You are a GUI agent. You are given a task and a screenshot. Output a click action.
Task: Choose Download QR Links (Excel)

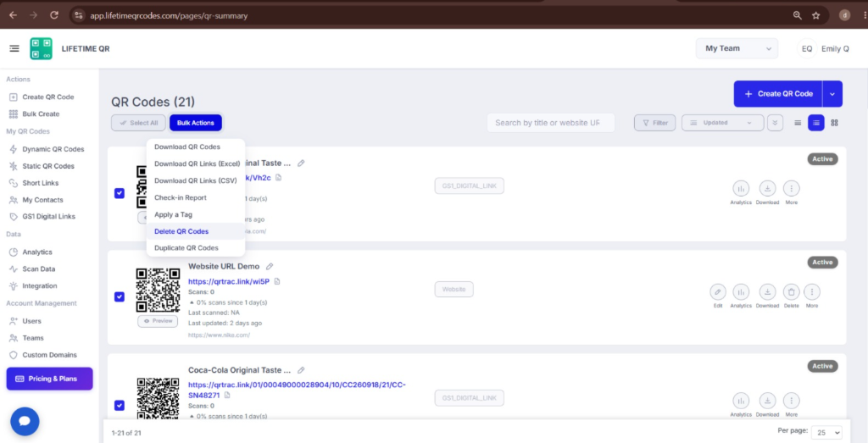[197, 163]
